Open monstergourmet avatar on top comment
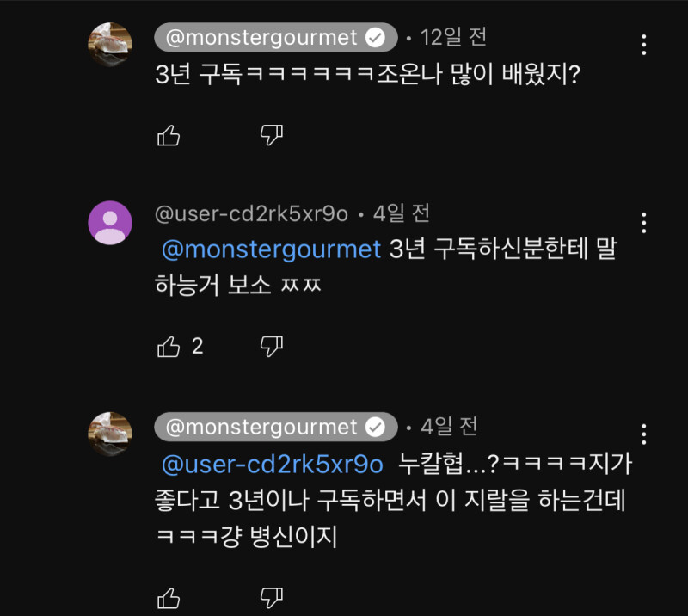 [110, 45]
